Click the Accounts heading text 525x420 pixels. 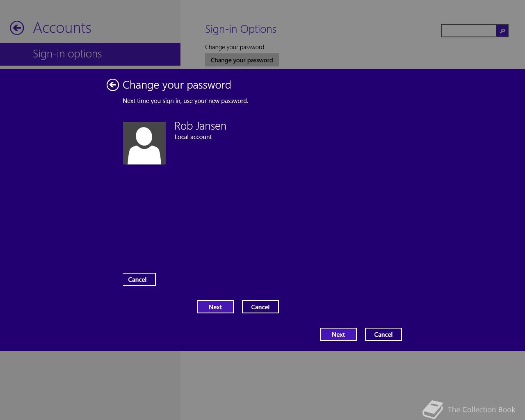(x=62, y=28)
